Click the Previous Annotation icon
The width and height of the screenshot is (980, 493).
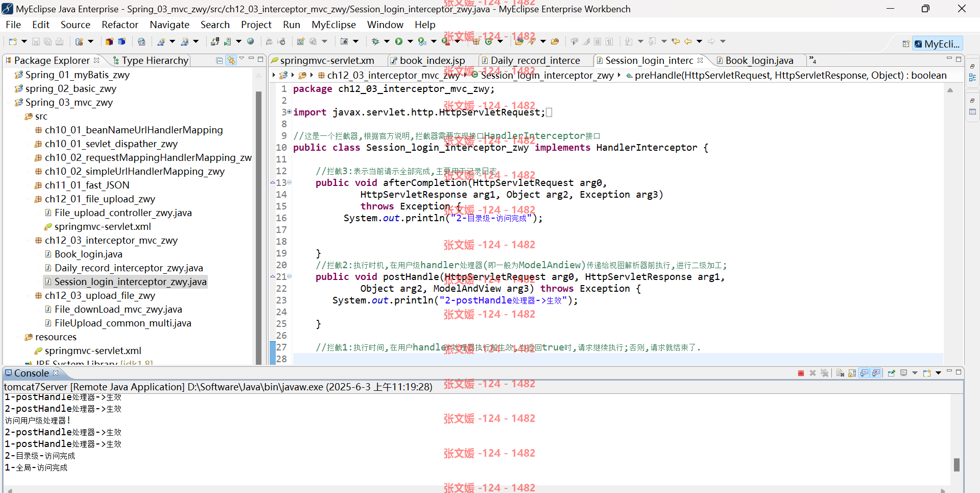[652, 41]
